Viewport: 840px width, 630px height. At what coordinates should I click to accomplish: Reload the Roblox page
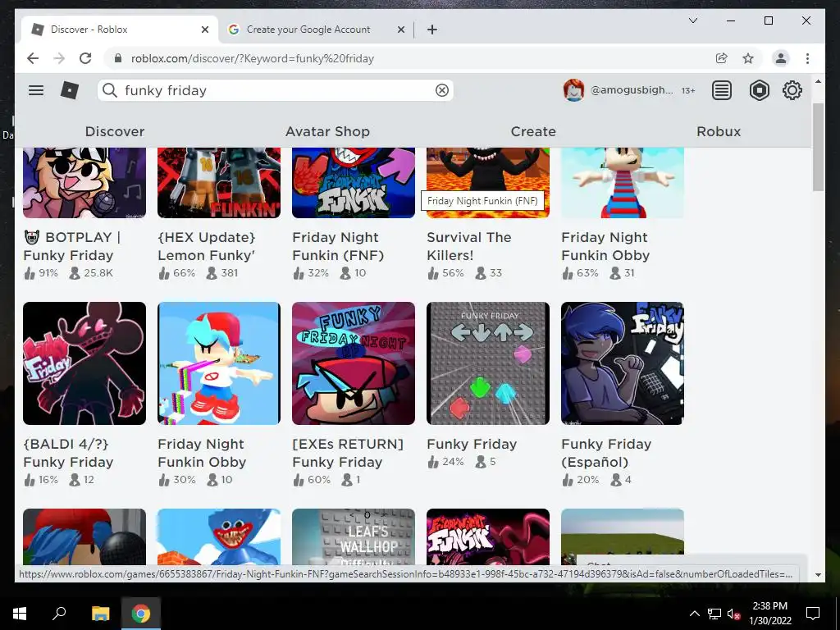[85, 58]
